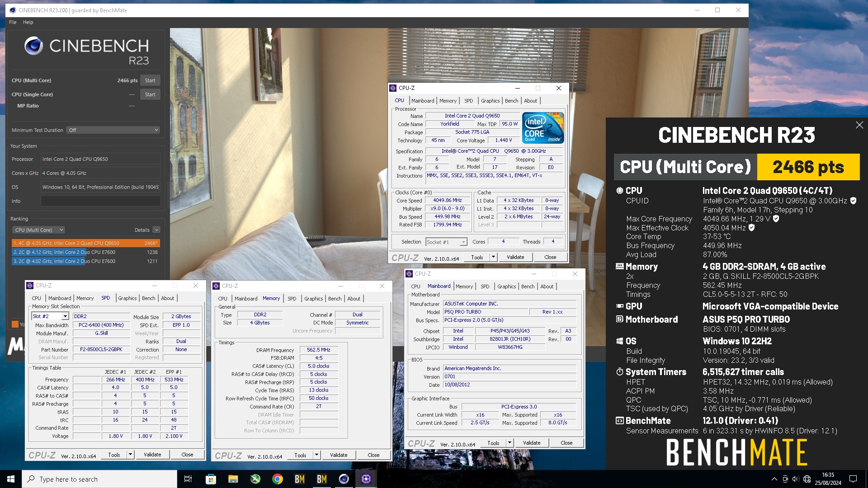This screenshot has height=488, width=868.
Task: Switch to About tab in CPU-Z Memory window
Action: pyautogui.click(x=354, y=299)
